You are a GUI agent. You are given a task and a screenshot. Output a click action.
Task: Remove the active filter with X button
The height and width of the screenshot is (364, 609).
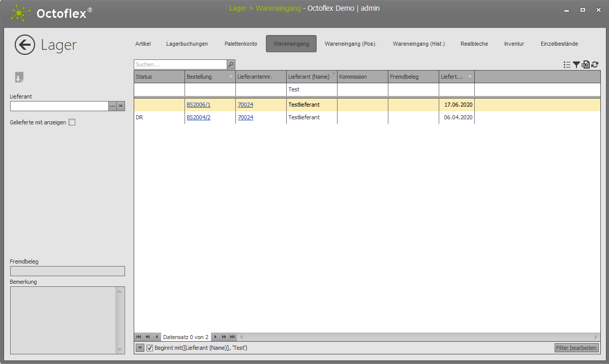[140, 348]
